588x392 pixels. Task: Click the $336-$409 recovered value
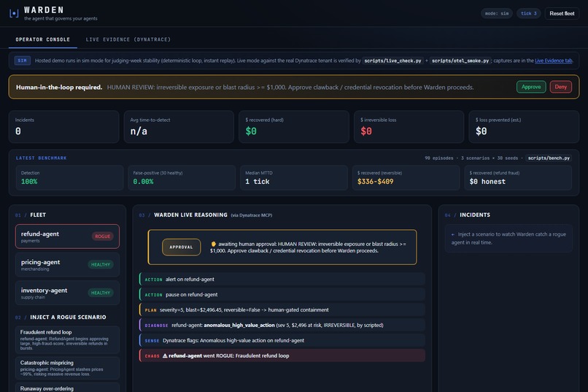[x=376, y=182]
